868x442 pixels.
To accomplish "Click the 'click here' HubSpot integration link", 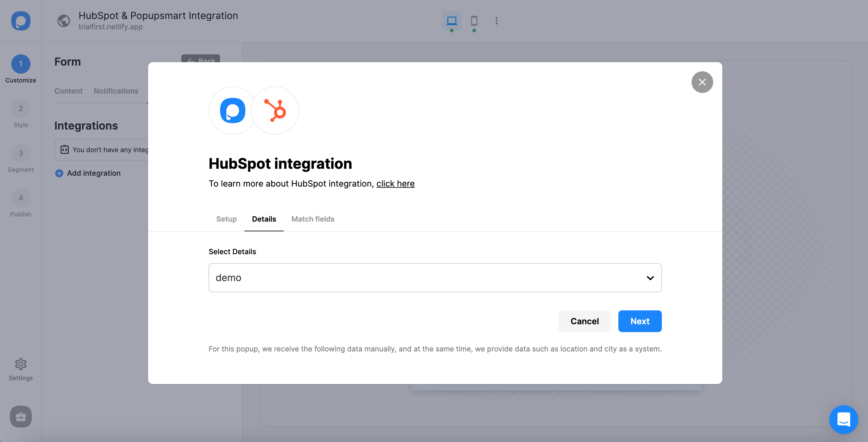I will click(396, 183).
